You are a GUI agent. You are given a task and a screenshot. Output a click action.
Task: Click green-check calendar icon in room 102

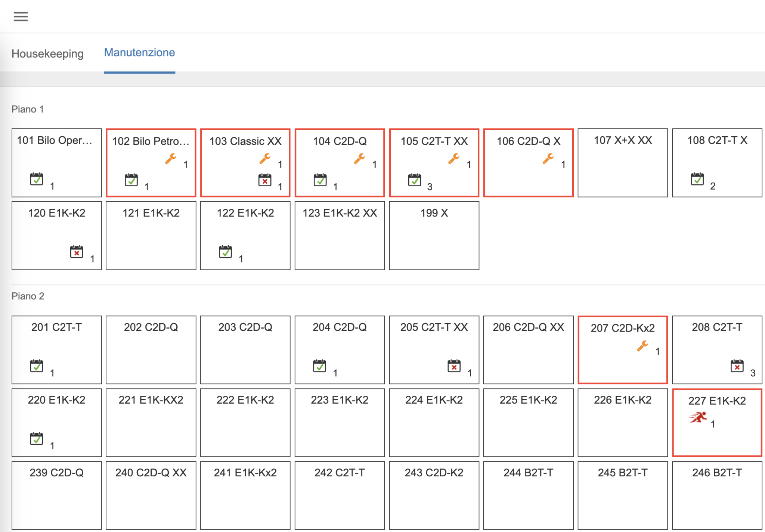click(131, 180)
